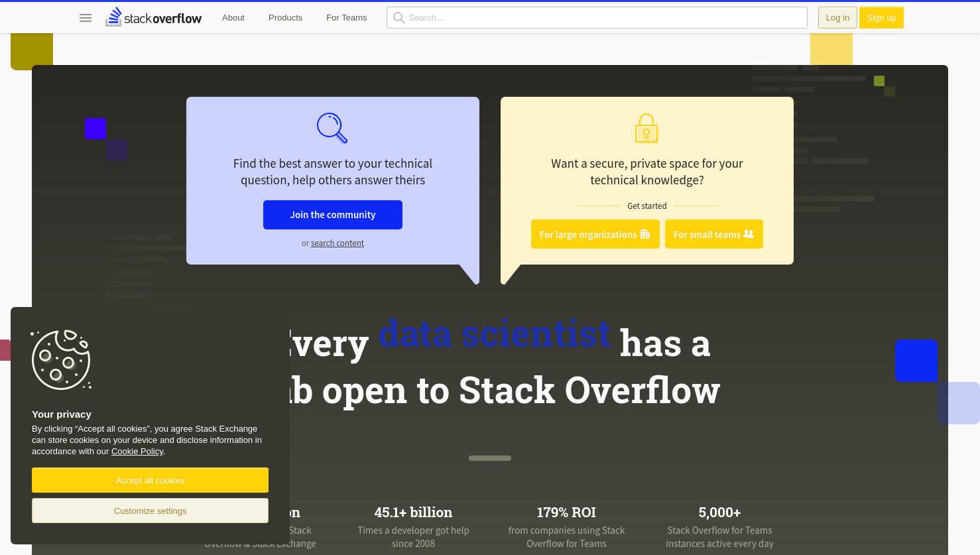Open the For Teams menu item
Viewport: 980px width, 555px height.
[346, 18]
